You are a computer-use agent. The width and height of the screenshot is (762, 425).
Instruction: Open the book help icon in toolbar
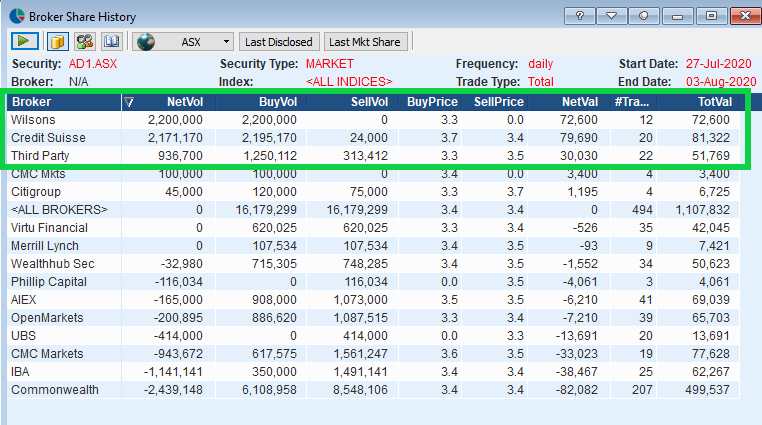tap(111, 41)
